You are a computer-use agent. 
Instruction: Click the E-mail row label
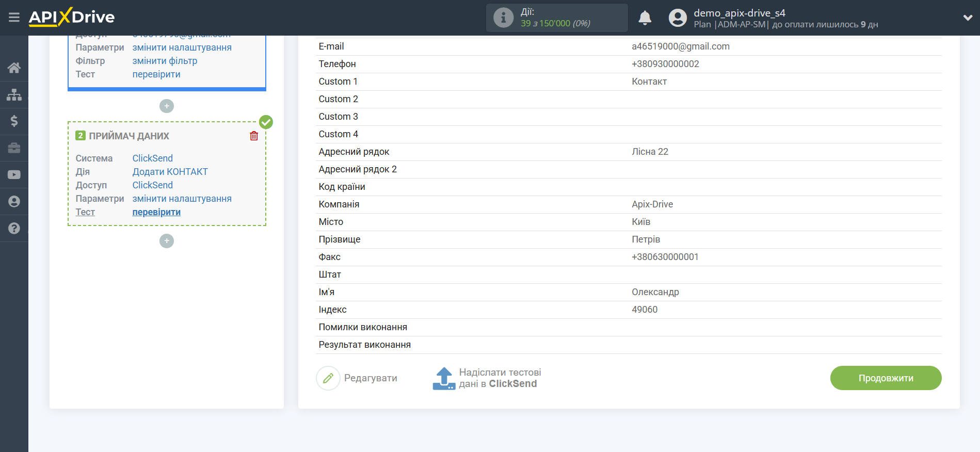[x=331, y=46]
